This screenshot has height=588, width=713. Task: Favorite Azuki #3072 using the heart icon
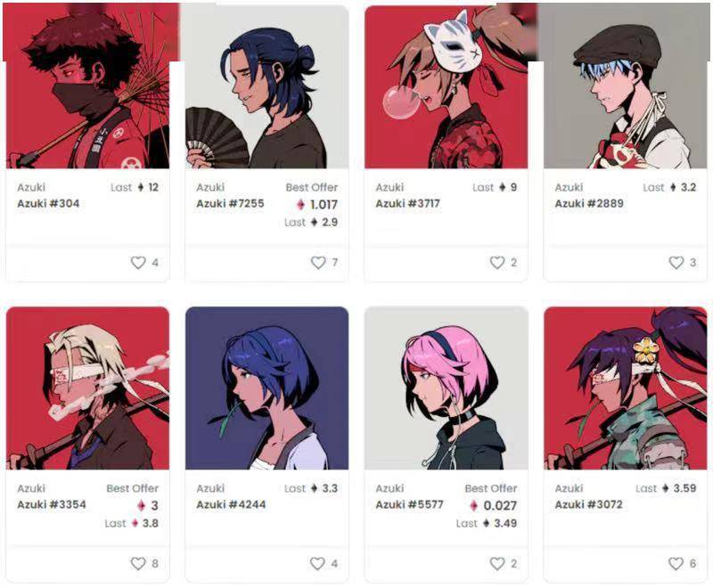pyautogui.click(x=676, y=563)
